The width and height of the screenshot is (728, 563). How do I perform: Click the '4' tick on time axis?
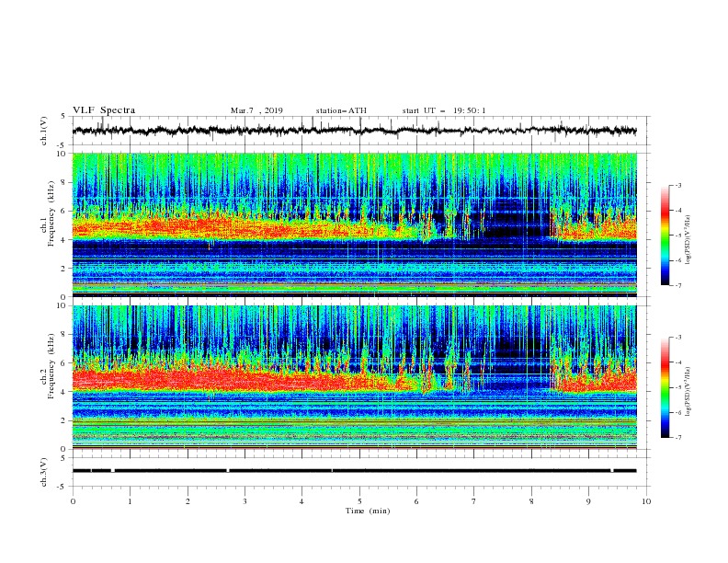tap(302, 501)
